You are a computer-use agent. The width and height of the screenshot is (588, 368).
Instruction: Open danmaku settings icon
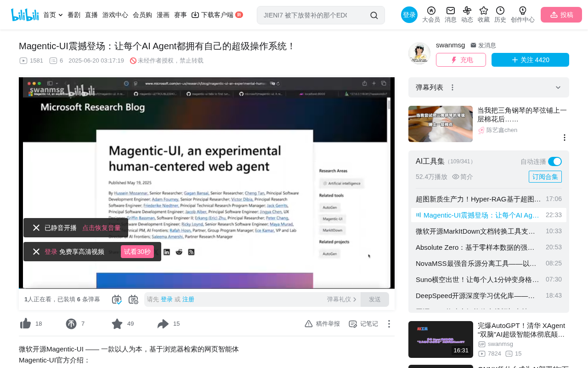point(133,299)
